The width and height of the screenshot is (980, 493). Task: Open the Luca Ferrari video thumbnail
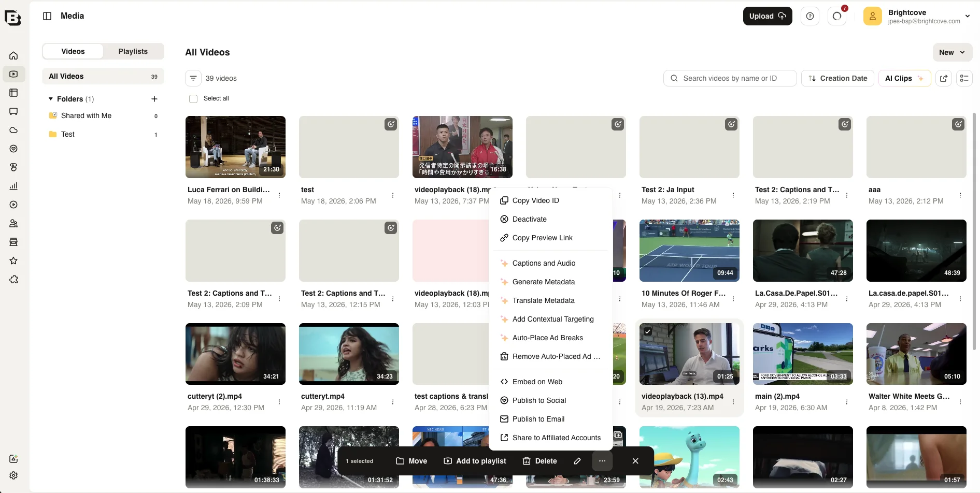(235, 147)
